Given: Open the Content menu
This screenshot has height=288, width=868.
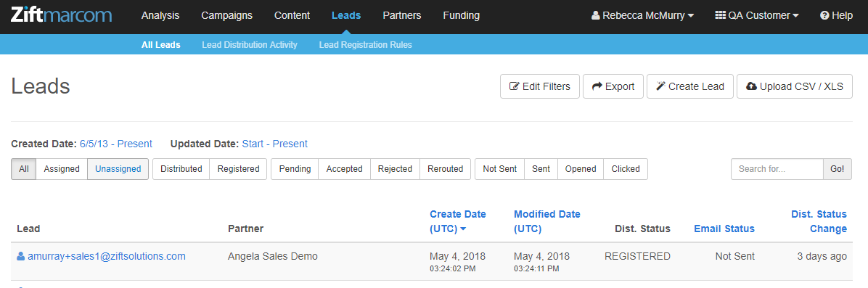Looking at the screenshot, I should [292, 15].
